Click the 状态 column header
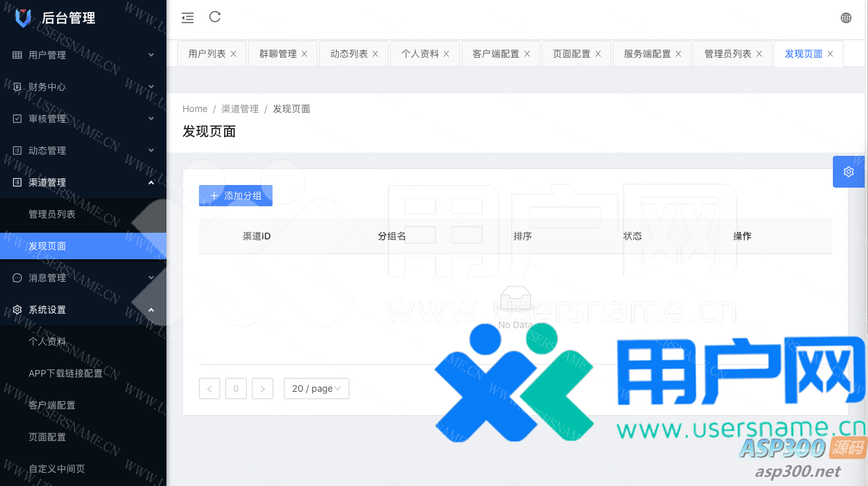 coord(633,236)
